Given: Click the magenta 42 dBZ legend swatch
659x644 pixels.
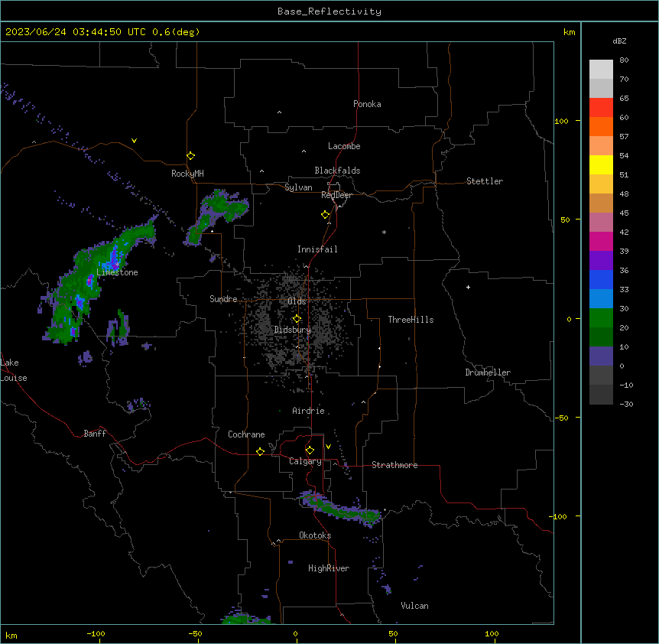Looking at the screenshot, I should [x=601, y=241].
